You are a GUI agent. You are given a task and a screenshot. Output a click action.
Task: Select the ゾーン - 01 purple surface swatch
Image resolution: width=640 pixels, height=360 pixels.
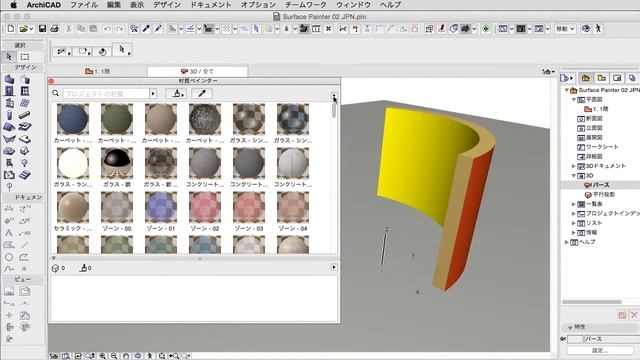point(161,207)
